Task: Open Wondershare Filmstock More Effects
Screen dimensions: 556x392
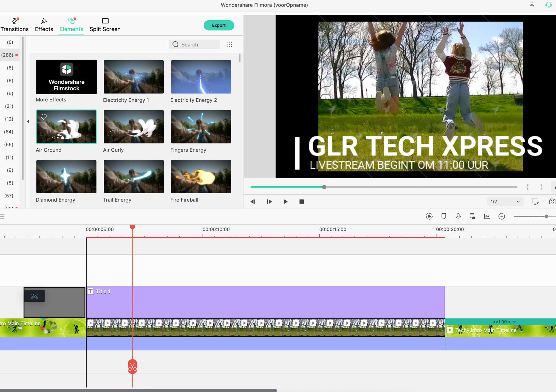Action: click(x=66, y=77)
